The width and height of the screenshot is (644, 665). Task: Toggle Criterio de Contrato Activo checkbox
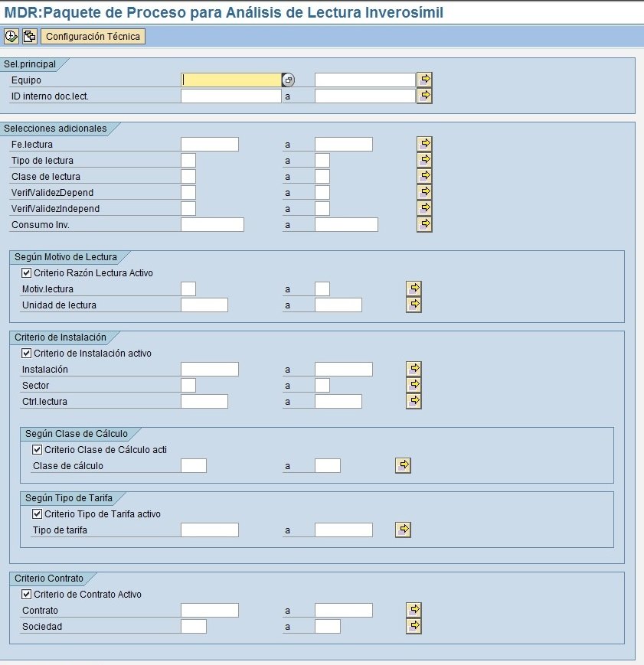click(27, 594)
